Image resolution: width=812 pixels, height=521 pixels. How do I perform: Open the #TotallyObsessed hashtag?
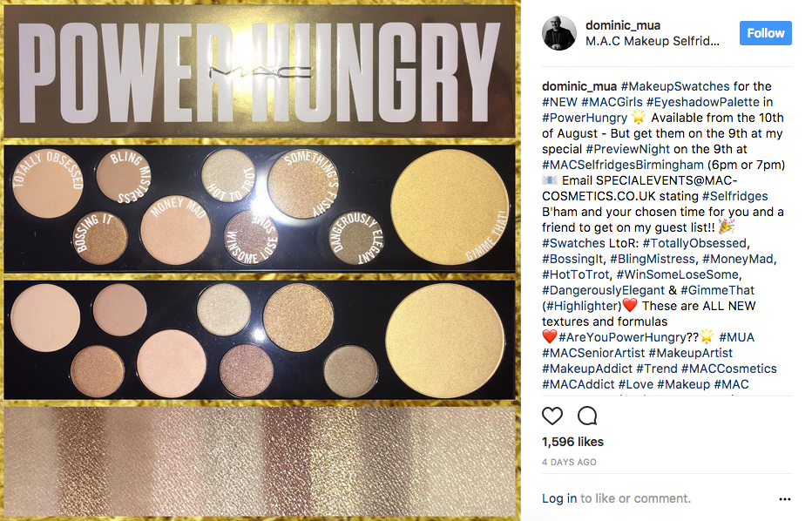tap(694, 243)
